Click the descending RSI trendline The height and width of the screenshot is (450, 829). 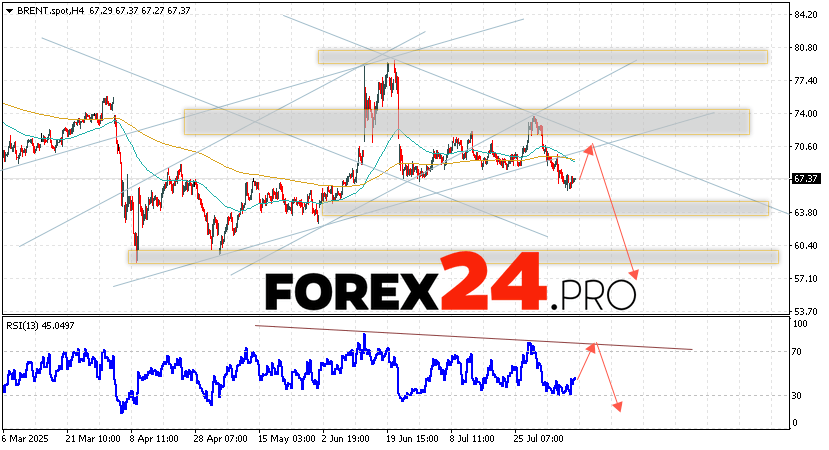(x=470, y=337)
